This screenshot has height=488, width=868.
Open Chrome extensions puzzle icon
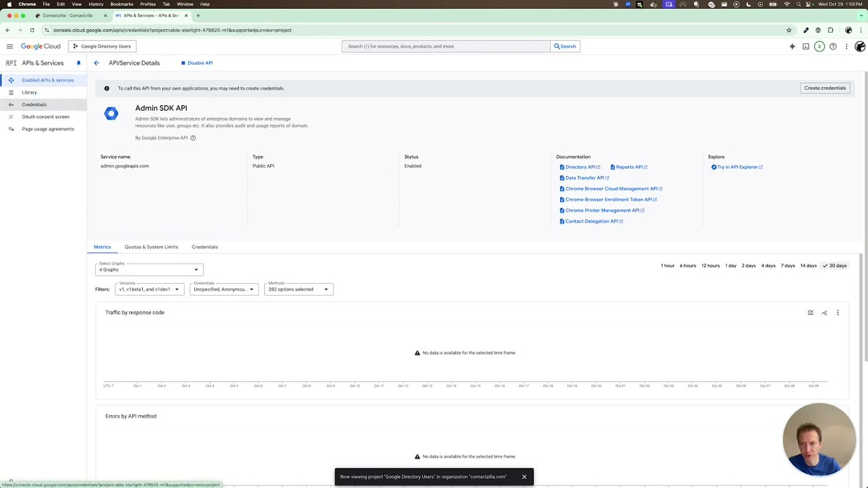830,30
